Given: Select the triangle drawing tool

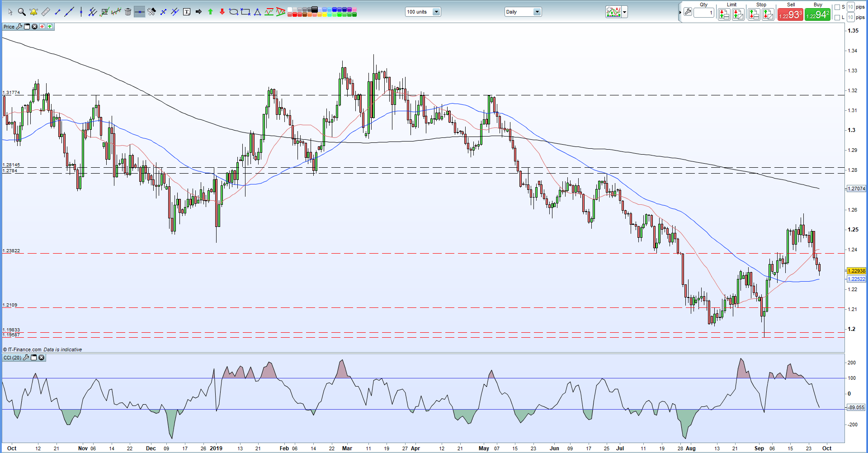Looking at the screenshot, I should [x=257, y=12].
